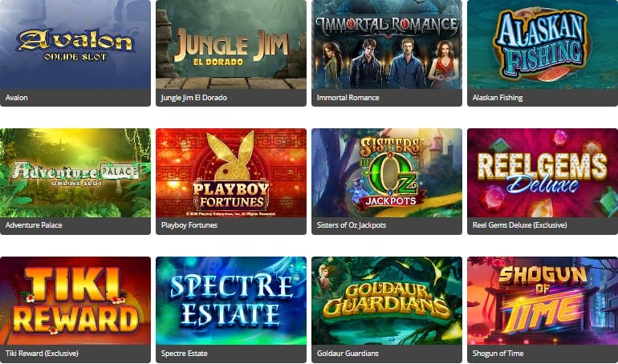618x364 pixels.
Task: Click the Playboy Fortunes title label
Action: click(x=189, y=225)
